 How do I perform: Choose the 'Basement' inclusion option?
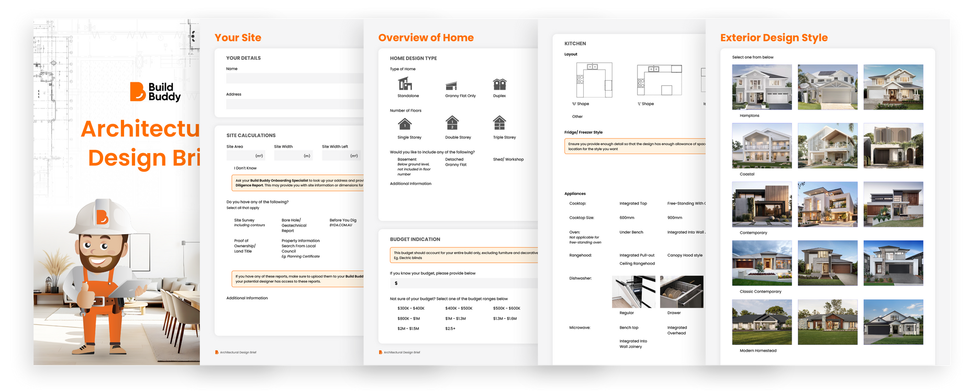coord(407,159)
